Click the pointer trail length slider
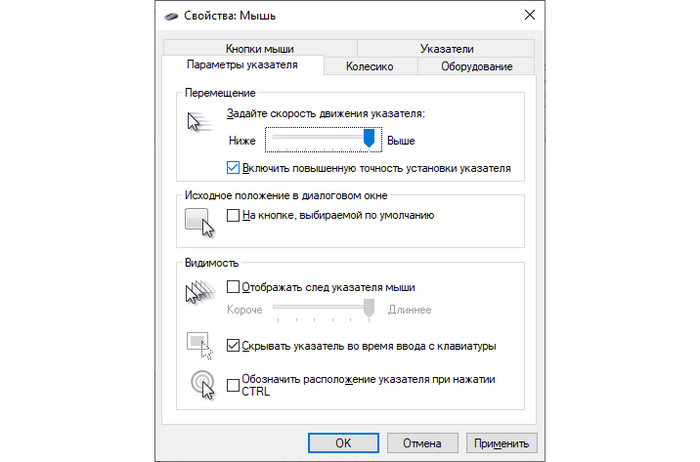 click(323, 310)
